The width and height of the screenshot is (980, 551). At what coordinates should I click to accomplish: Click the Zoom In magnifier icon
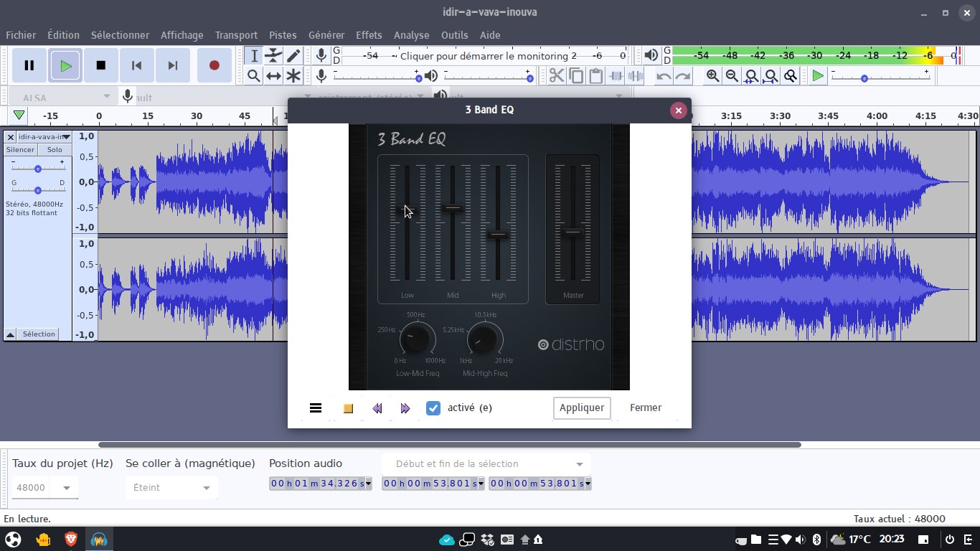tap(712, 76)
